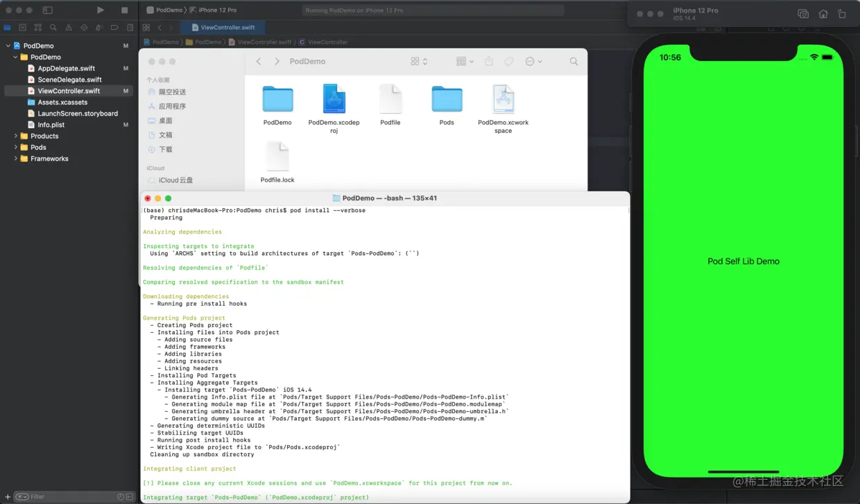Click Terminal title PodDemo — -bash
This screenshot has height=504, width=860.
point(385,198)
